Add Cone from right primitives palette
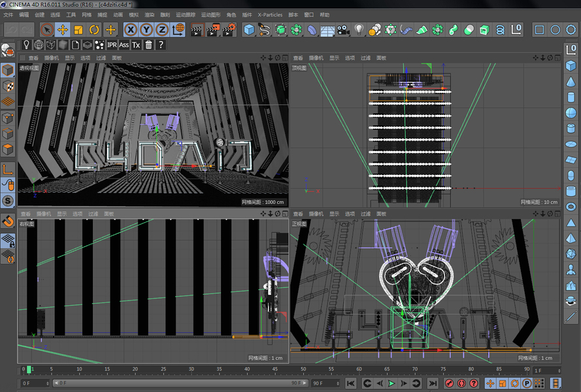Image resolution: width=581 pixels, height=392 pixels. point(571,82)
